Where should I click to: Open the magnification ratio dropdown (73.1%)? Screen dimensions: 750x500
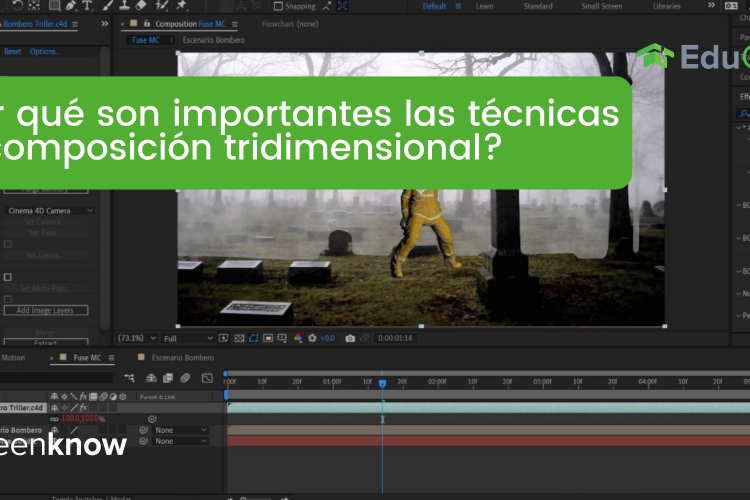(x=137, y=338)
